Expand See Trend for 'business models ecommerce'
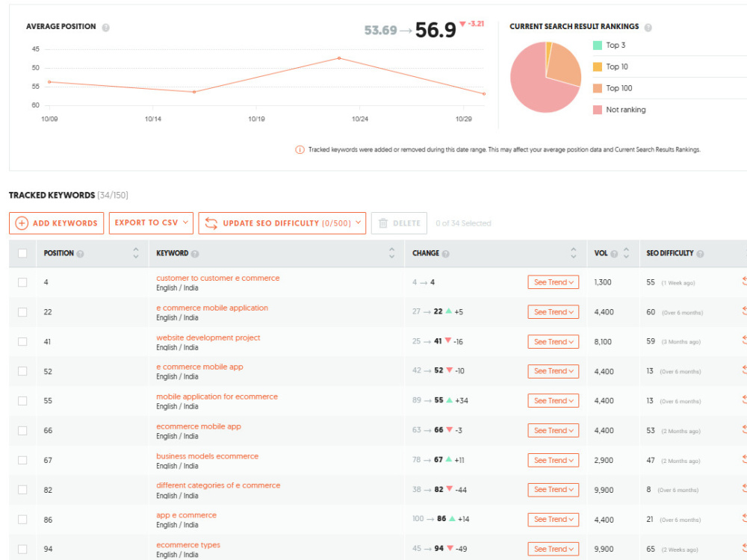Viewport: 747px width, 560px height. (x=553, y=460)
